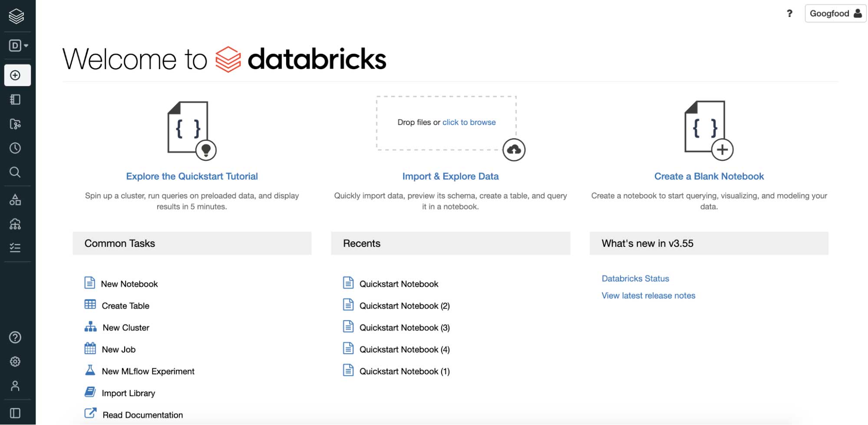This screenshot has height=425, width=868.
Task: Click the Create plus icon in the sidebar
Action: click(16, 75)
